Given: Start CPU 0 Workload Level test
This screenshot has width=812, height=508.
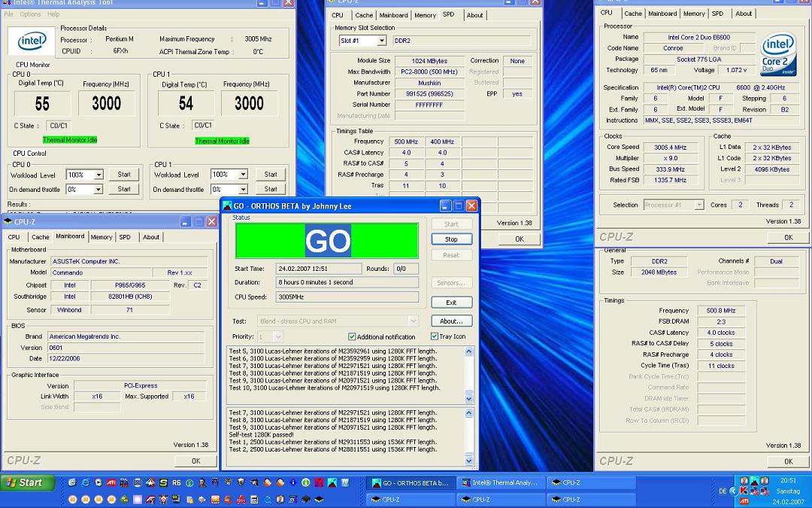Looking at the screenshot, I should tap(124, 175).
